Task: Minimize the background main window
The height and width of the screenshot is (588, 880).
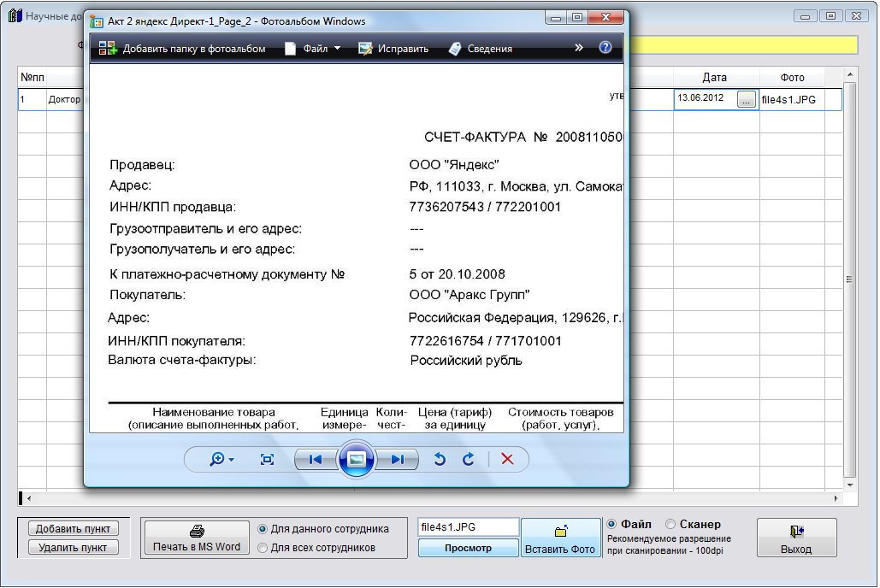Action: (806, 16)
